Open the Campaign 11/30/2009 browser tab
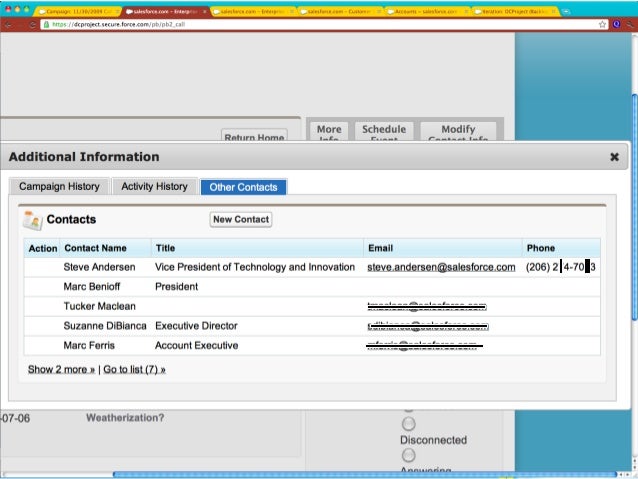The width and height of the screenshot is (638, 479). tap(78, 11)
